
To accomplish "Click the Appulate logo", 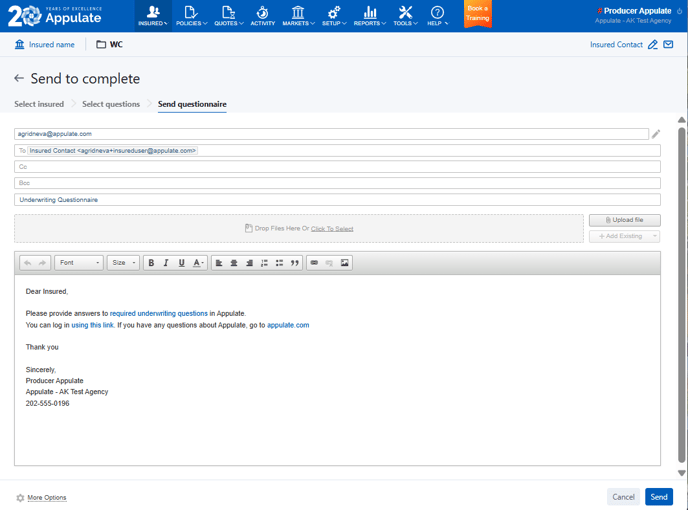I will tap(55, 16).
